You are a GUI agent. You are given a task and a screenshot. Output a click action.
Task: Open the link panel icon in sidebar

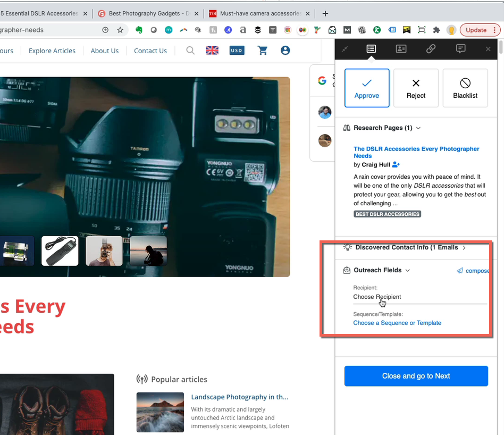click(431, 49)
